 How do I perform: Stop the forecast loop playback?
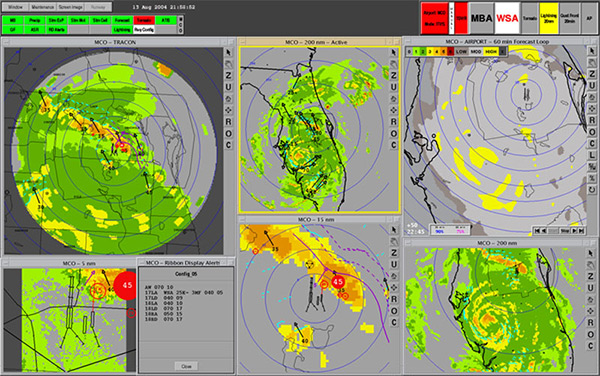tap(565, 231)
